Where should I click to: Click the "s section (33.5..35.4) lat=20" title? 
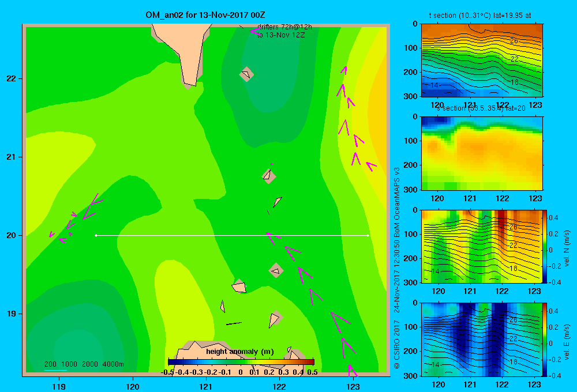[481, 108]
